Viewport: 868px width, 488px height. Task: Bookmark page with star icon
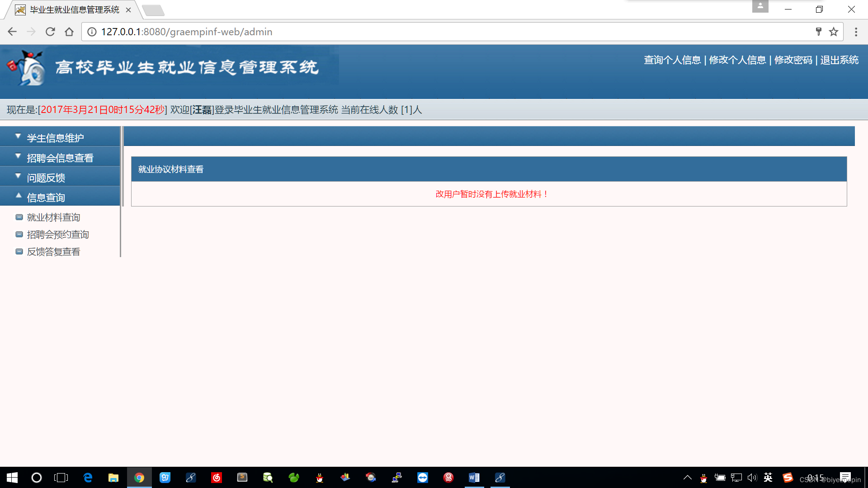tap(834, 32)
